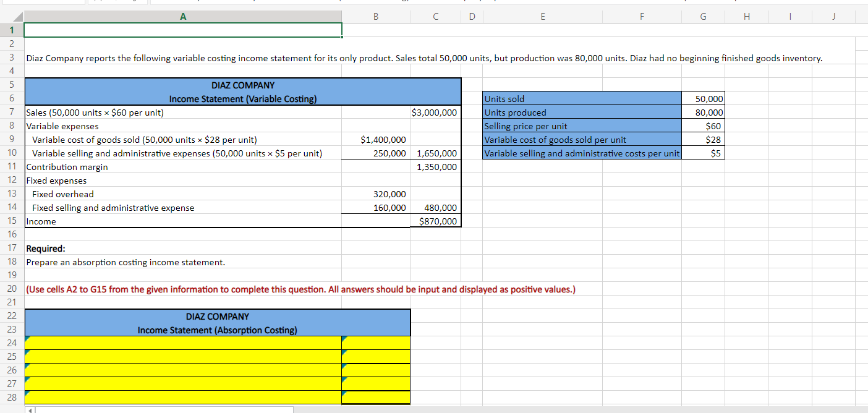Click the 'Contribution margin' label
The image size is (868, 413).
tap(67, 167)
